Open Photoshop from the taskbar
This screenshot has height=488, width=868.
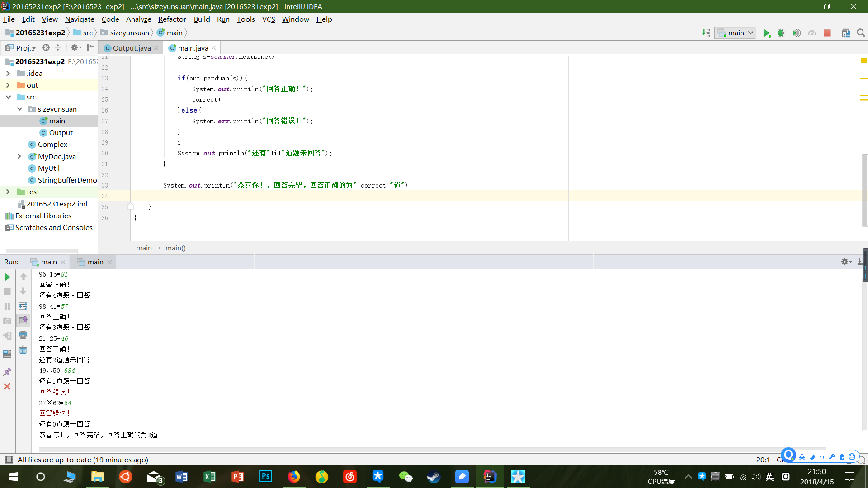point(266,477)
